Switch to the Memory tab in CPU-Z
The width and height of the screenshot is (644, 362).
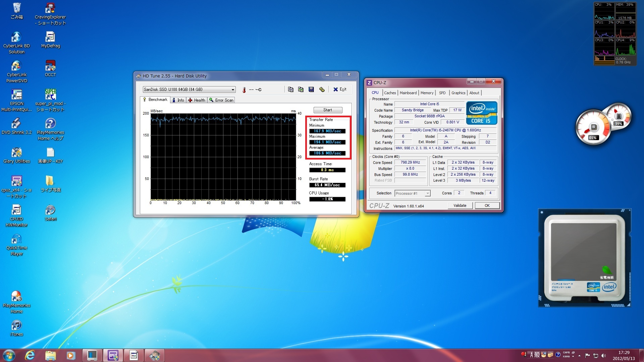pos(427,93)
